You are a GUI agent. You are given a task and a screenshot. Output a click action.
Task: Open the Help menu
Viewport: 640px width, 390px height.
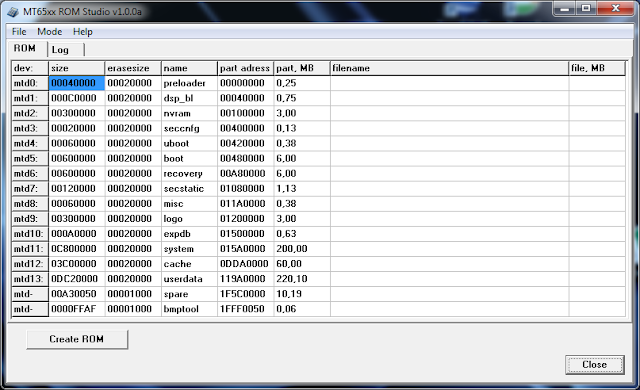pos(83,32)
